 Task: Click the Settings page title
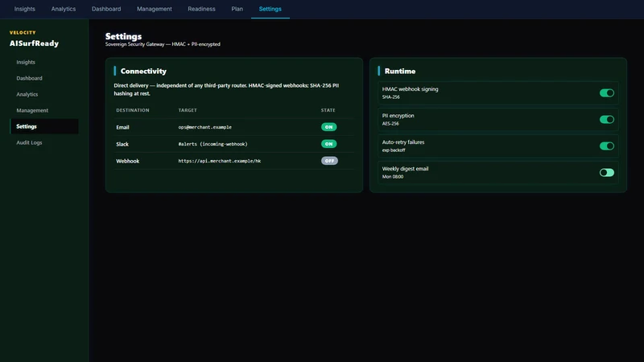pyautogui.click(x=123, y=36)
